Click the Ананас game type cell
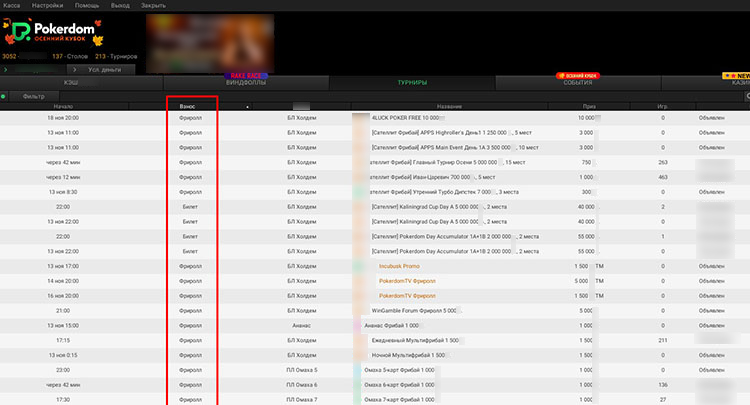Image resolution: width=750 pixels, height=405 pixels. pyautogui.click(x=301, y=325)
